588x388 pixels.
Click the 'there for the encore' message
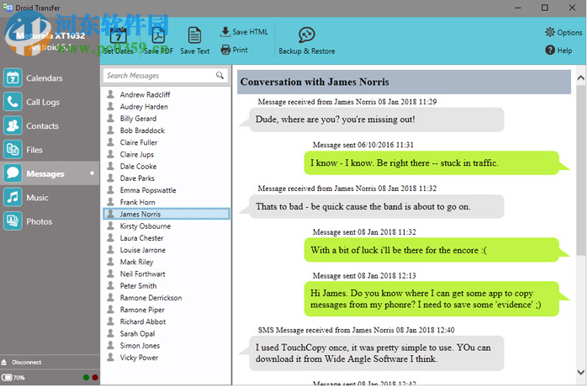tap(432, 250)
